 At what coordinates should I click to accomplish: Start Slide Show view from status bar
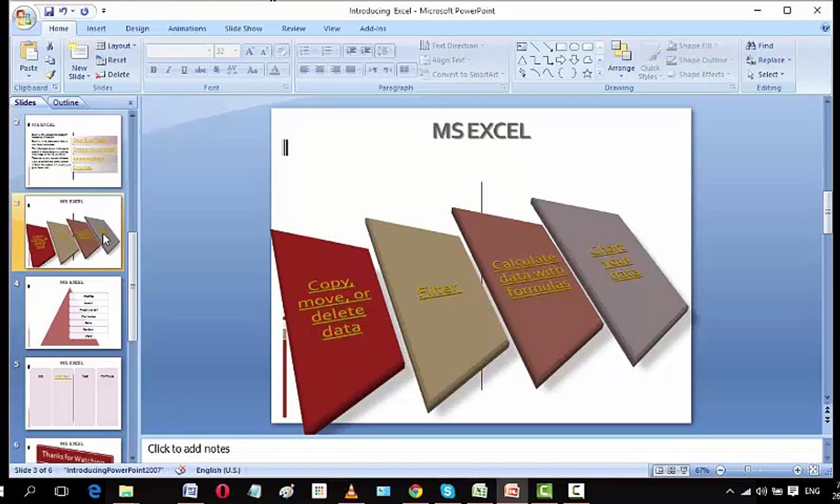click(684, 470)
